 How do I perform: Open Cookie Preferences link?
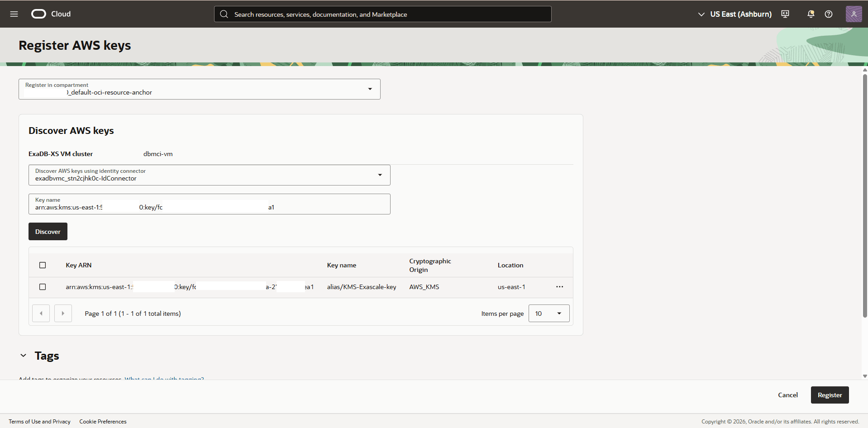coord(103,422)
